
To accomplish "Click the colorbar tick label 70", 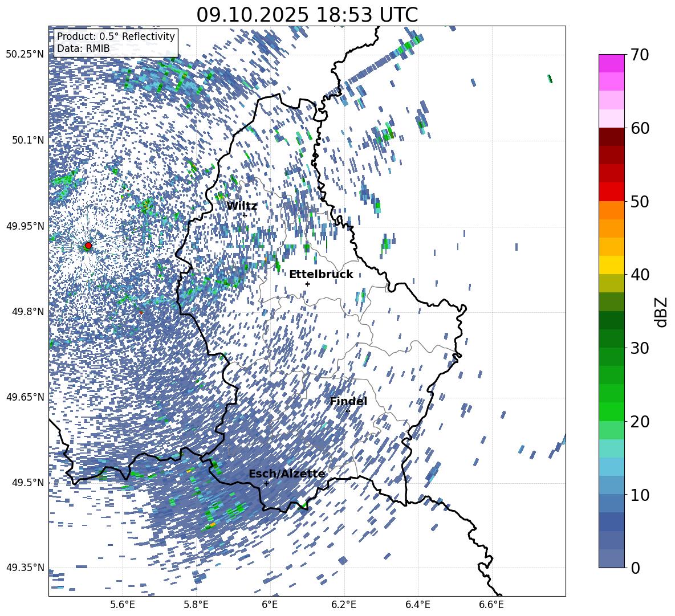I will coord(640,55).
